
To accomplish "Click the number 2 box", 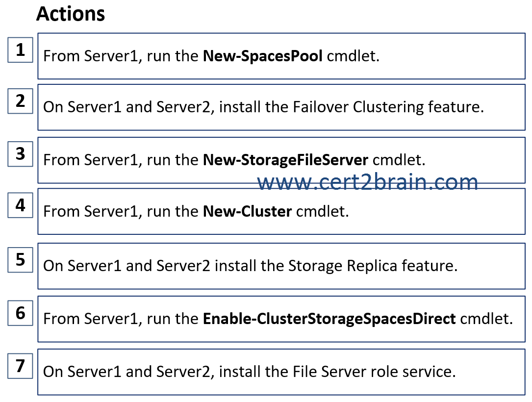I will pos(21,101).
